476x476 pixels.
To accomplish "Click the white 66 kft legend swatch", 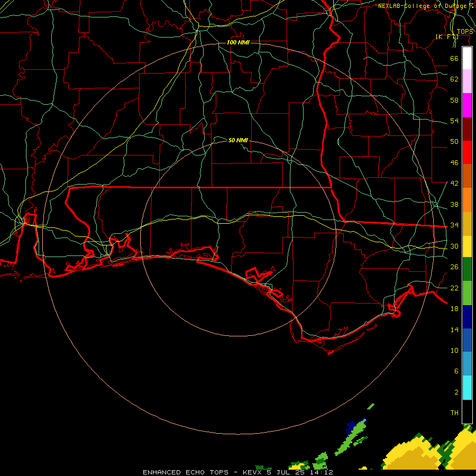I will pyautogui.click(x=467, y=58).
